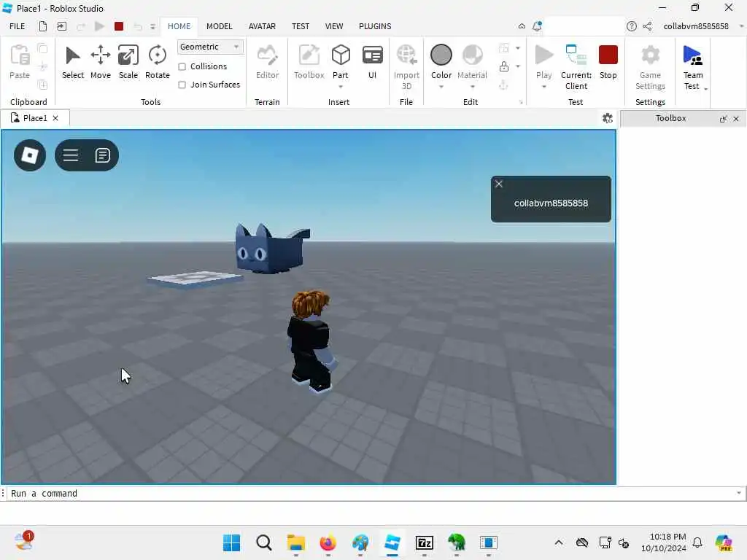Screen dimensions: 747x560
Task: Launch Firefox from taskbar
Action: click(328, 542)
